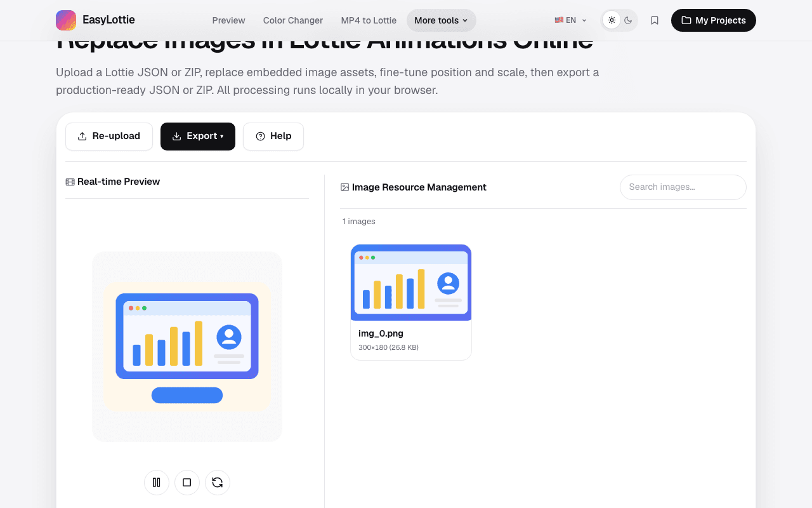
Task: Open MP4 to Lottie page
Action: pos(369,20)
